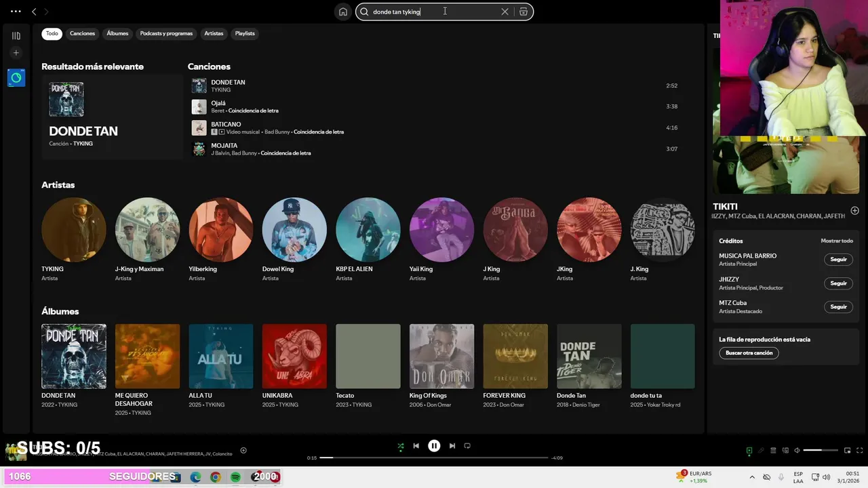The height and width of the screenshot is (488, 868).
Task: Show hidden system tray icons
Action: (x=752, y=477)
